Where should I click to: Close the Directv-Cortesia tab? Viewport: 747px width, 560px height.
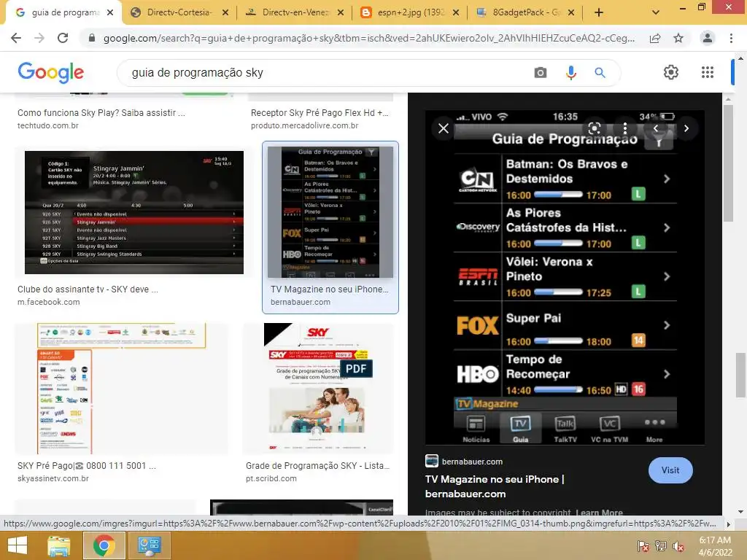coord(225,12)
